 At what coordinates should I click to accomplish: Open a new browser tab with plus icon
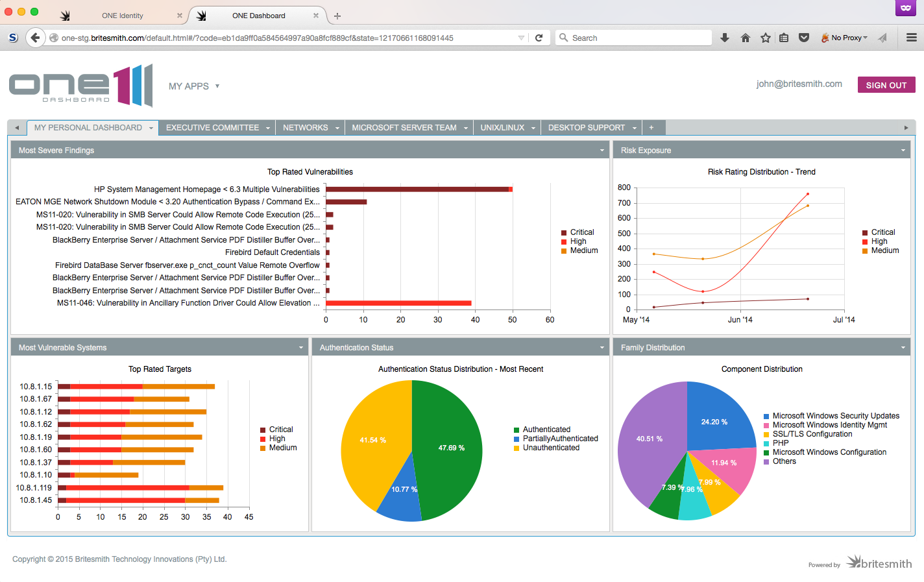click(337, 16)
